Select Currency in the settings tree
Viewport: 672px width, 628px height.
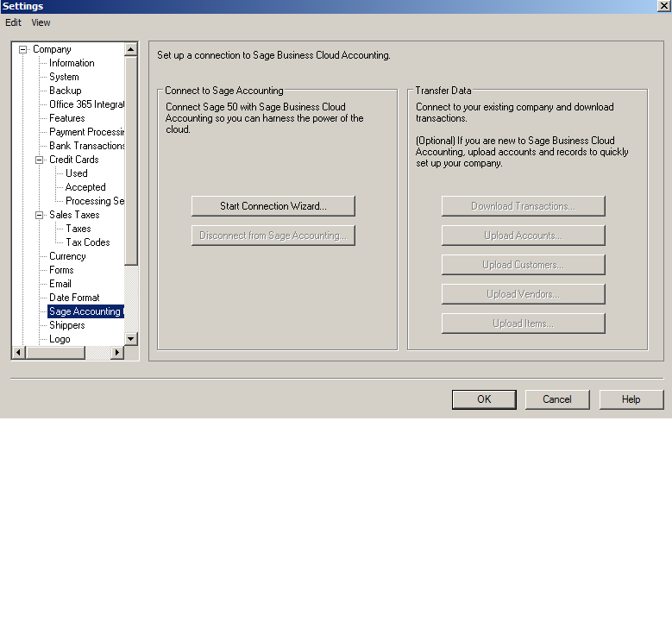(67, 256)
